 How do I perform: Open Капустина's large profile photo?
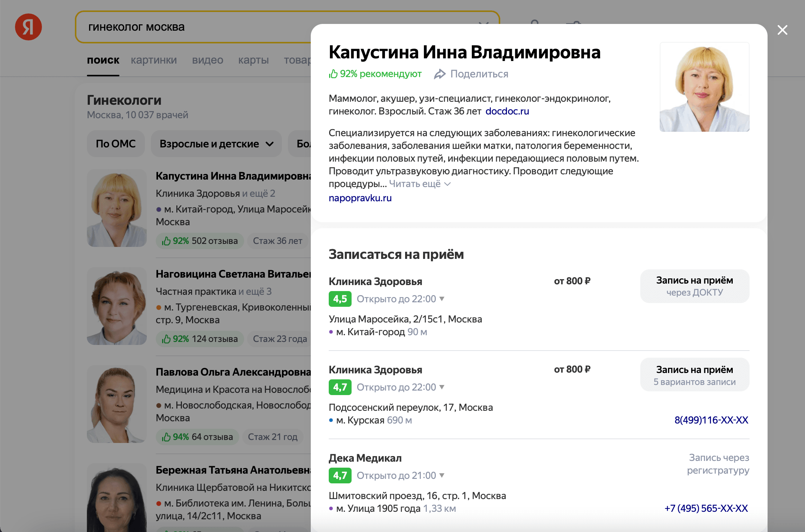pyautogui.click(x=704, y=87)
